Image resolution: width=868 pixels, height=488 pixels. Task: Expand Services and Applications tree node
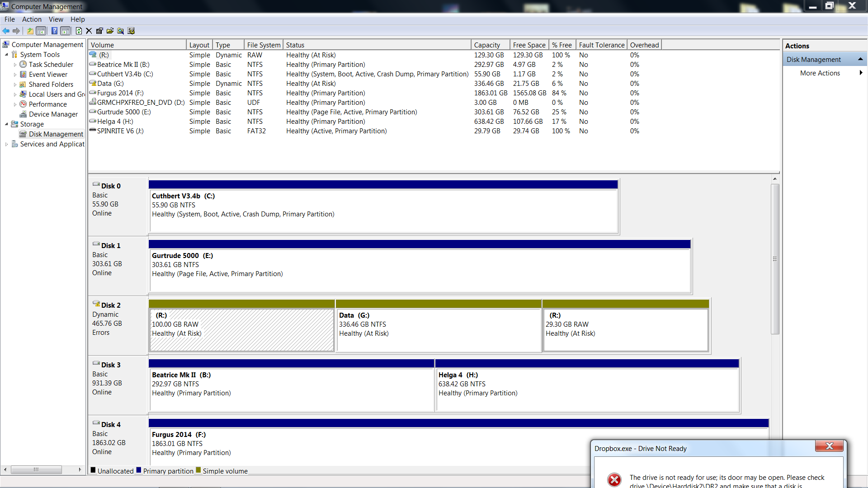pyautogui.click(x=6, y=144)
